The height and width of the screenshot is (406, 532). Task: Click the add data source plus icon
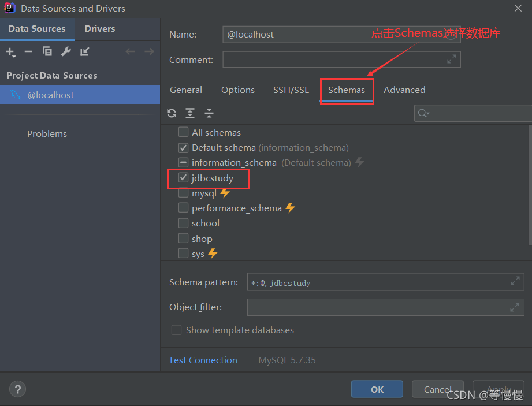coord(10,51)
